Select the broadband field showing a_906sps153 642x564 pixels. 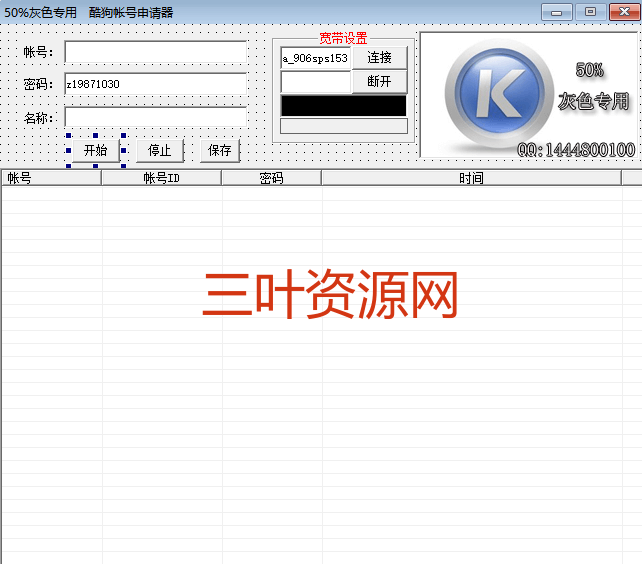pyautogui.click(x=316, y=58)
